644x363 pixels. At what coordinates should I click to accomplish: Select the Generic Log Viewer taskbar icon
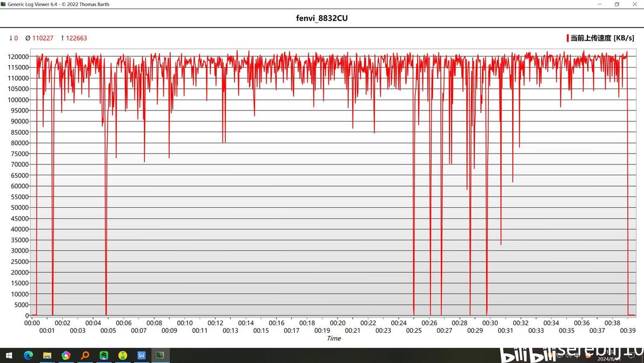pos(160,355)
